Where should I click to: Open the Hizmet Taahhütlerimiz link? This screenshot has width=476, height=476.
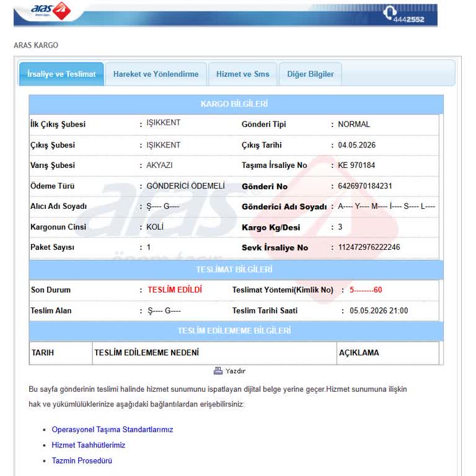[89, 445]
